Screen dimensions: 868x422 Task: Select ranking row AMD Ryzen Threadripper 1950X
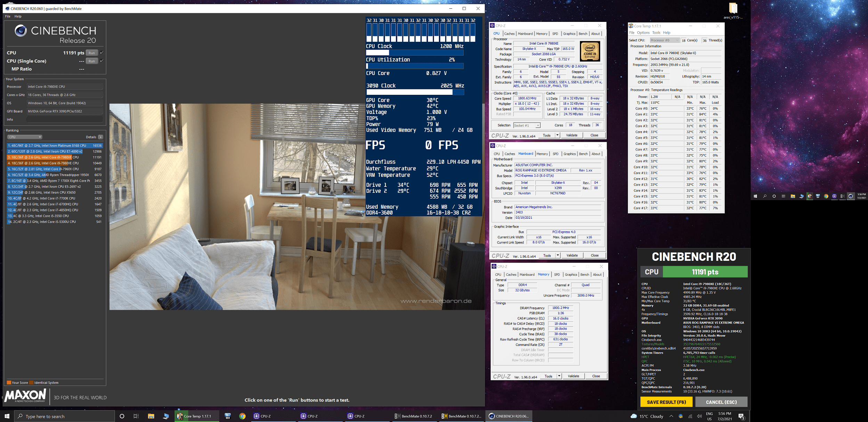pyautogui.click(x=55, y=175)
